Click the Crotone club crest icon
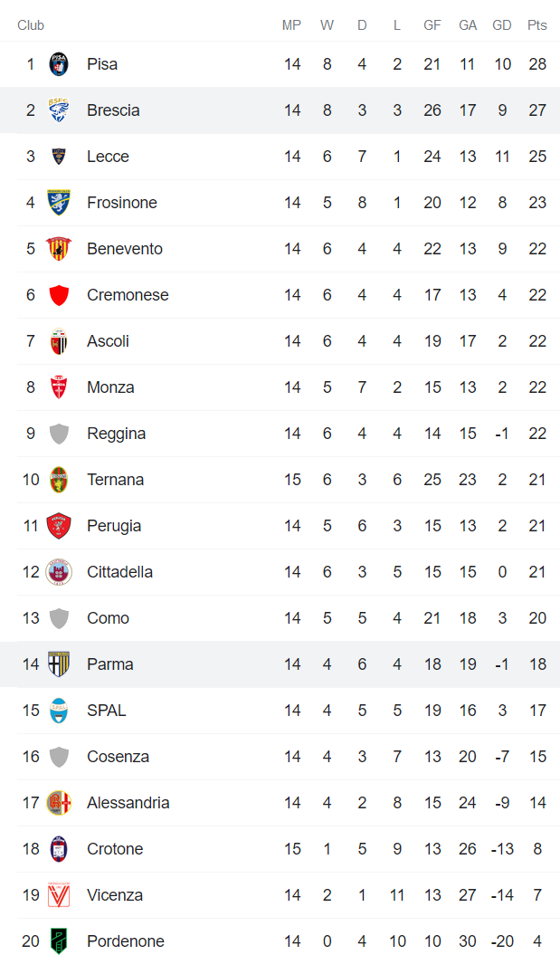 pyautogui.click(x=59, y=849)
